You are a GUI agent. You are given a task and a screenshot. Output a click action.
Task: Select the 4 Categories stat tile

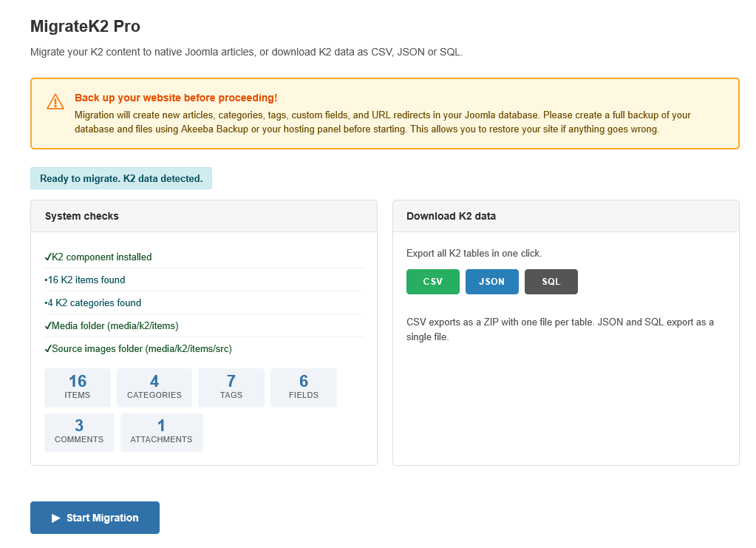[154, 388]
